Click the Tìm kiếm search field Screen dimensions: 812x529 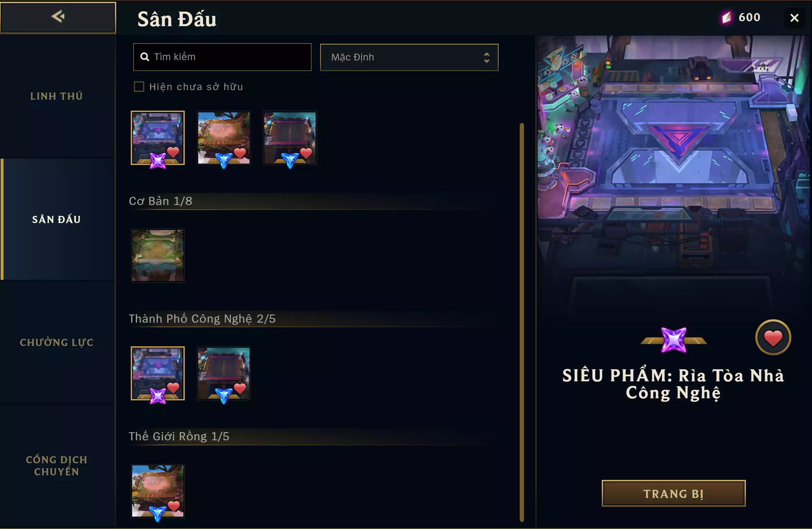coord(222,57)
